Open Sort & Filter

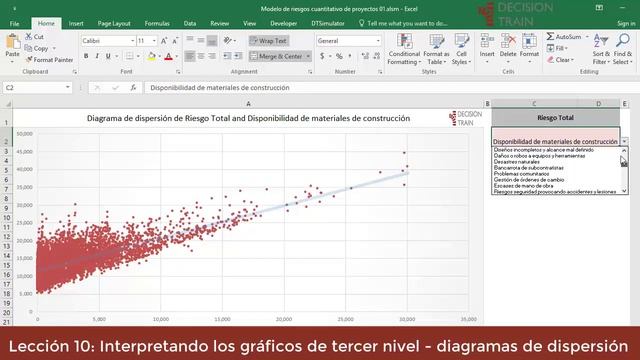(601, 49)
